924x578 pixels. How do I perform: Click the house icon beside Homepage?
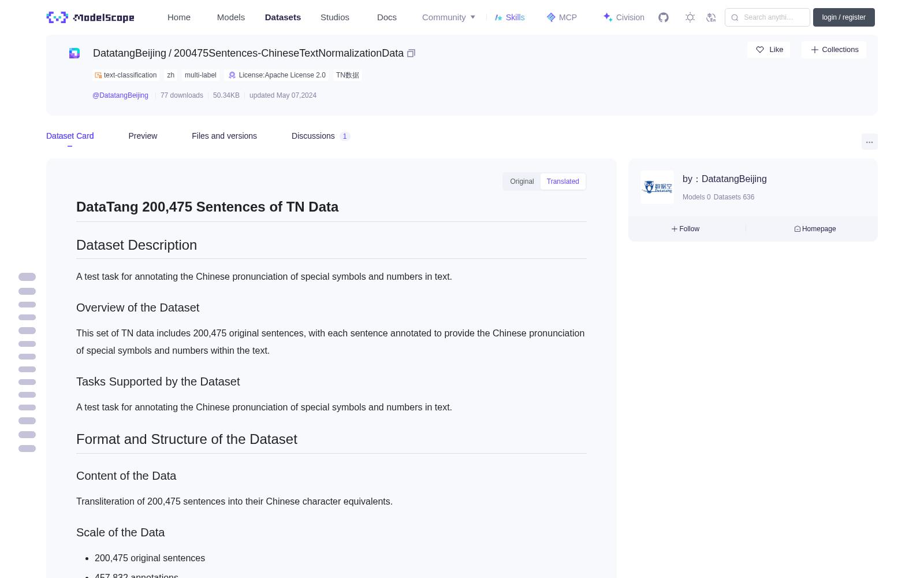[x=798, y=229]
